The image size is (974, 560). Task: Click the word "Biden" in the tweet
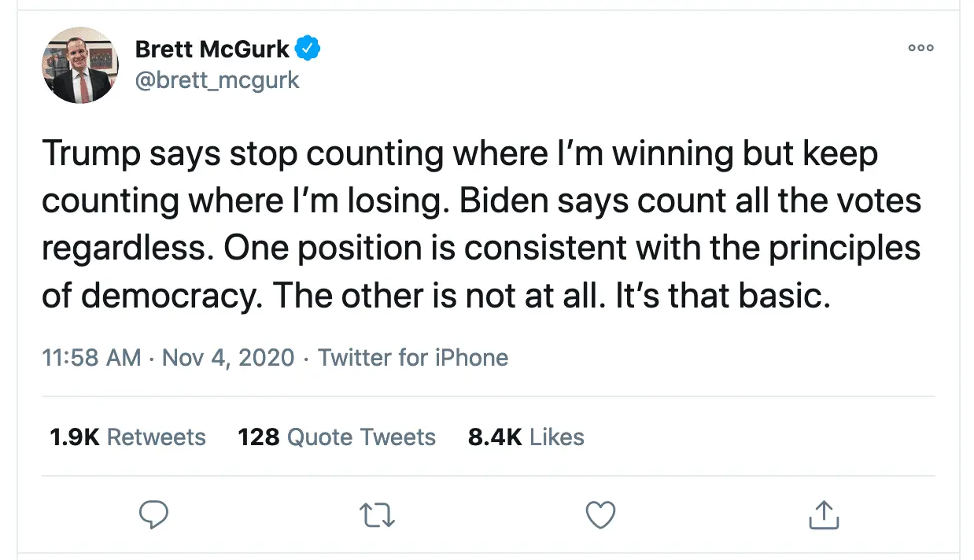pos(504,201)
